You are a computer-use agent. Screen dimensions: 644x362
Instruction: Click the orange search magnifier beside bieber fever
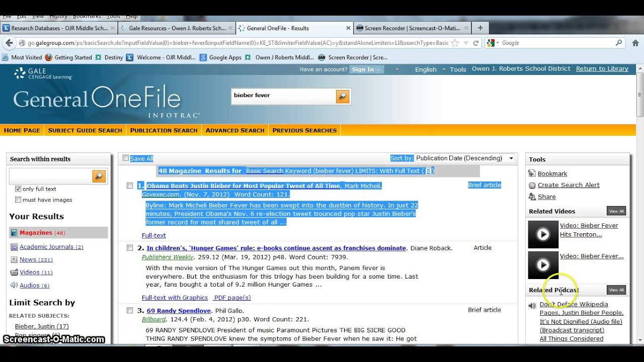(343, 96)
